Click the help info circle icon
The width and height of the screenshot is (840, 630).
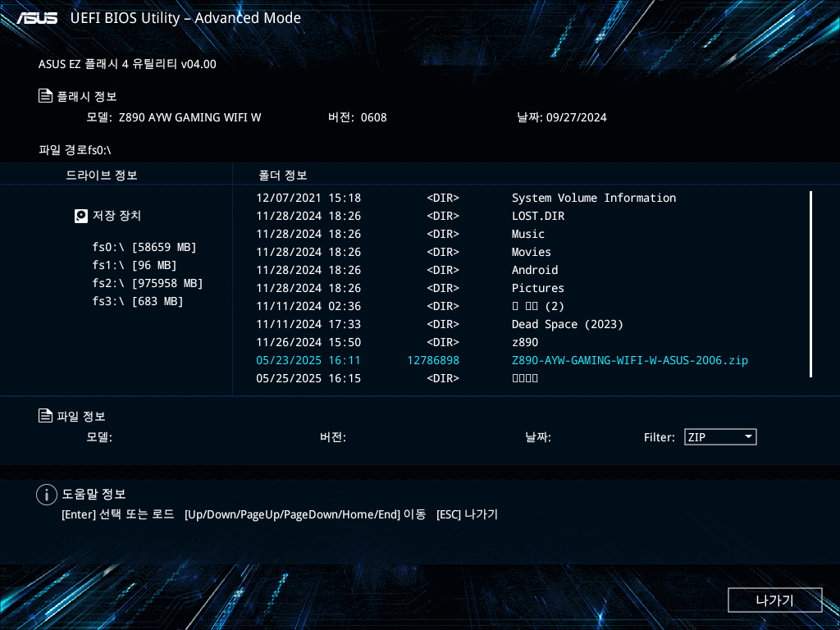(47, 495)
